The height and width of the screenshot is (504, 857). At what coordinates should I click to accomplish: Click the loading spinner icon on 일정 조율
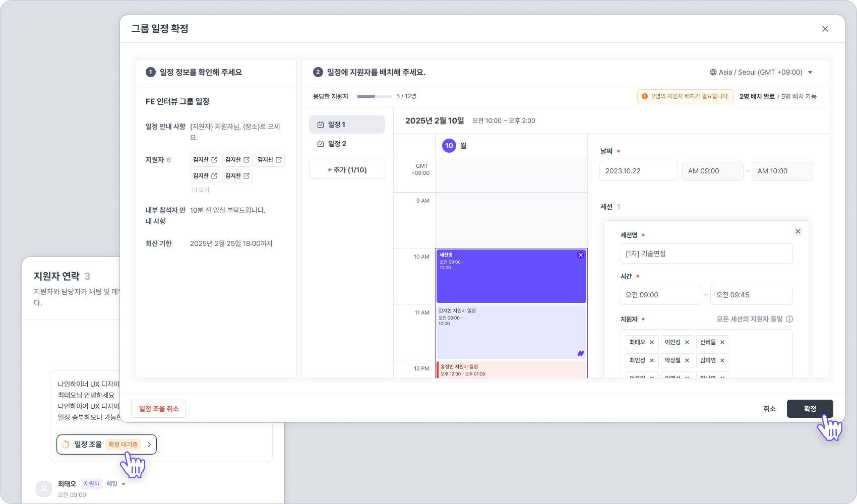66,445
